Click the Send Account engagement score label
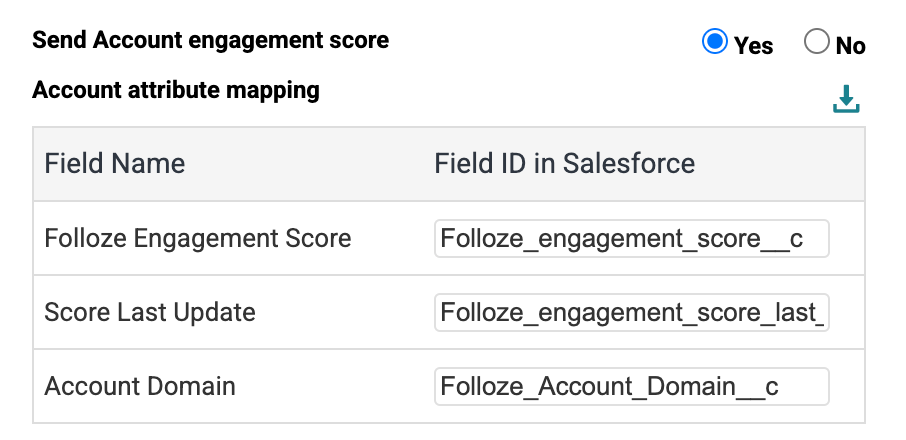The width and height of the screenshot is (906, 440). point(211,41)
